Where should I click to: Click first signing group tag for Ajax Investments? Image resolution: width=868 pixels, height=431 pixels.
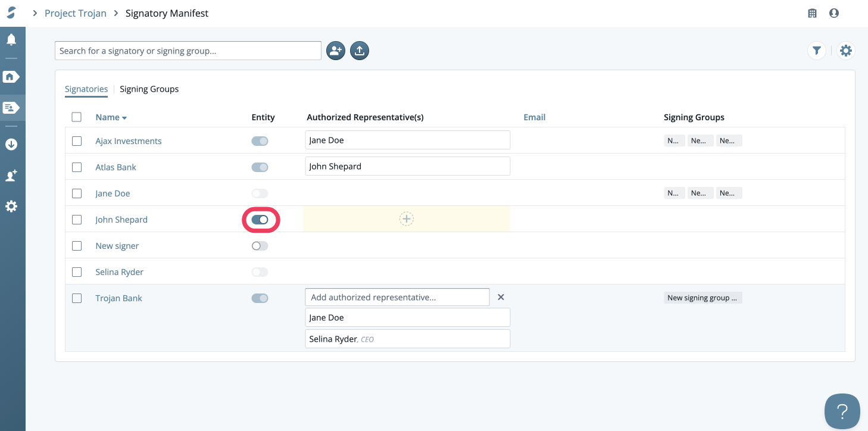(x=674, y=141)
